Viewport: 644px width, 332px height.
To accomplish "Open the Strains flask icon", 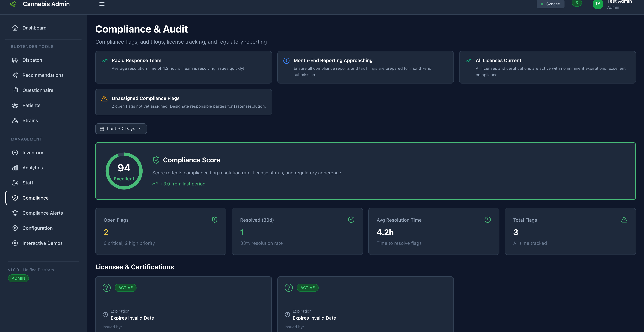I will (15, 120).
